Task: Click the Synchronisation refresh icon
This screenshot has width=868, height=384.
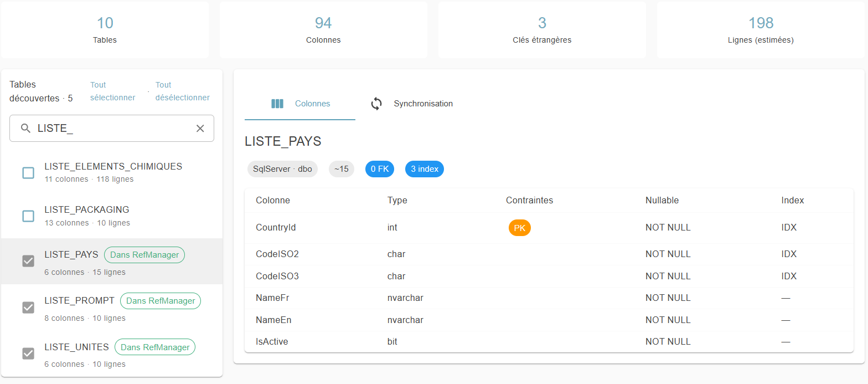Action: coord(376,104)
